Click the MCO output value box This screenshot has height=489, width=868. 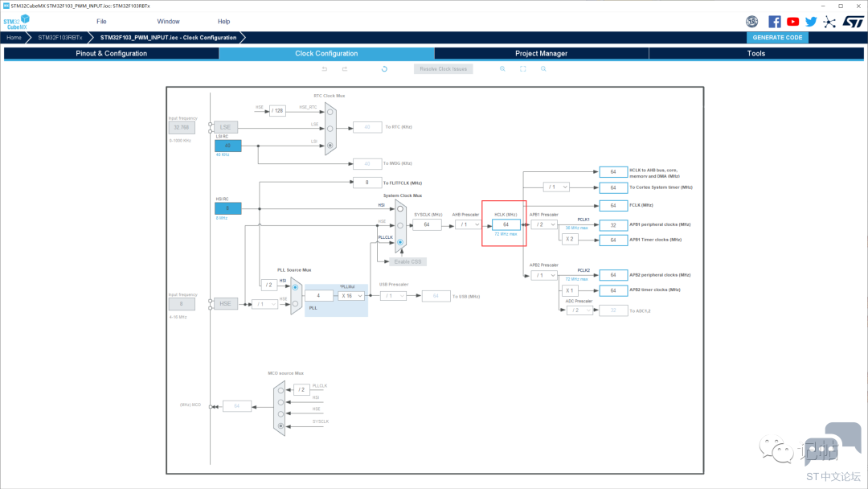coord(237,406)
